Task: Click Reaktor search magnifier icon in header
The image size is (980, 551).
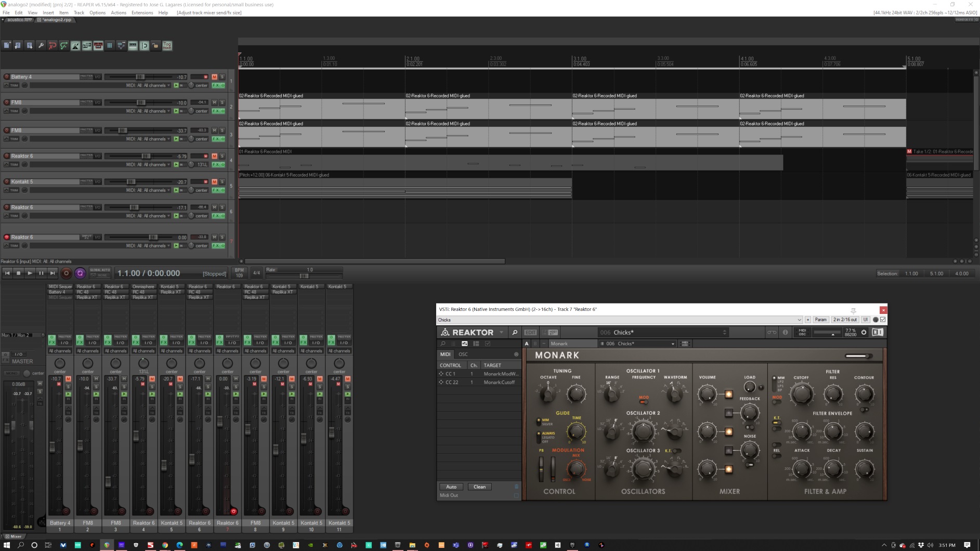Action: click(x=515, y=332)
